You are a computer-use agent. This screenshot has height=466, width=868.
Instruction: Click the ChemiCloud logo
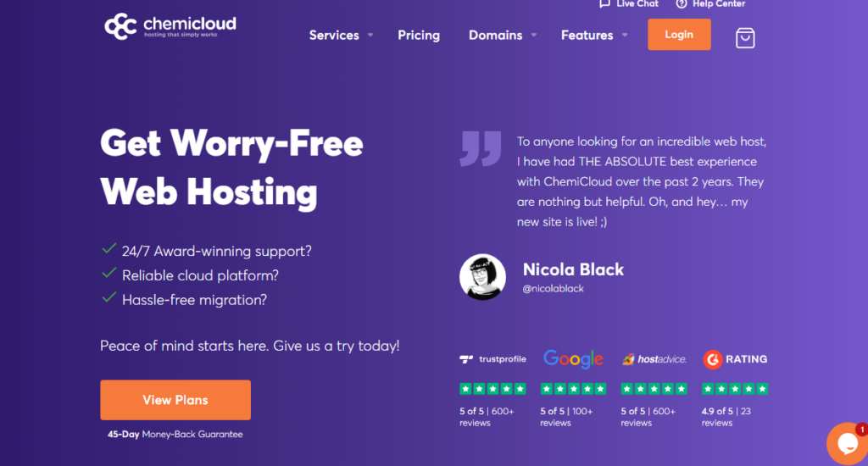[x=170, y=26]
